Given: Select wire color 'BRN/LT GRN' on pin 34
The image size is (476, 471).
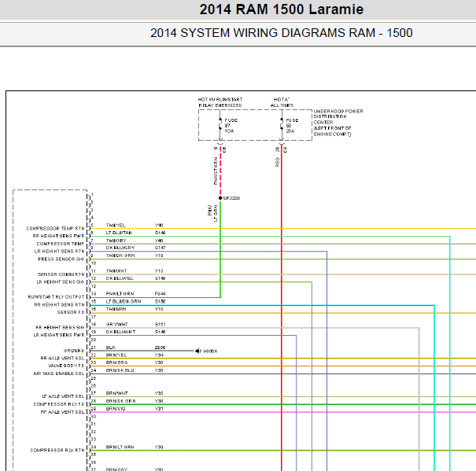Looking at the screenshot, I should [x=120, y=447].
